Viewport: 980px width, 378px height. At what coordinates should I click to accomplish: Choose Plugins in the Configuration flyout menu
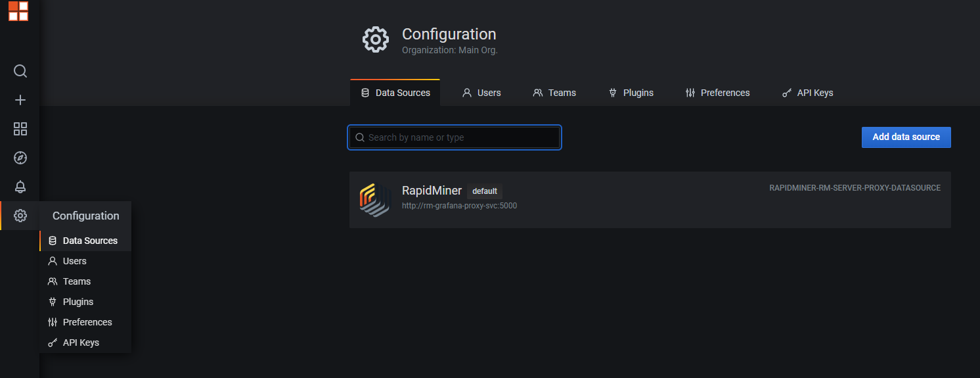[78, 302]
